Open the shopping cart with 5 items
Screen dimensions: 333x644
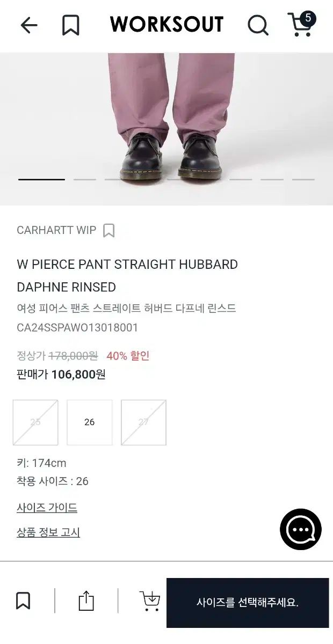tap(301, 25)
